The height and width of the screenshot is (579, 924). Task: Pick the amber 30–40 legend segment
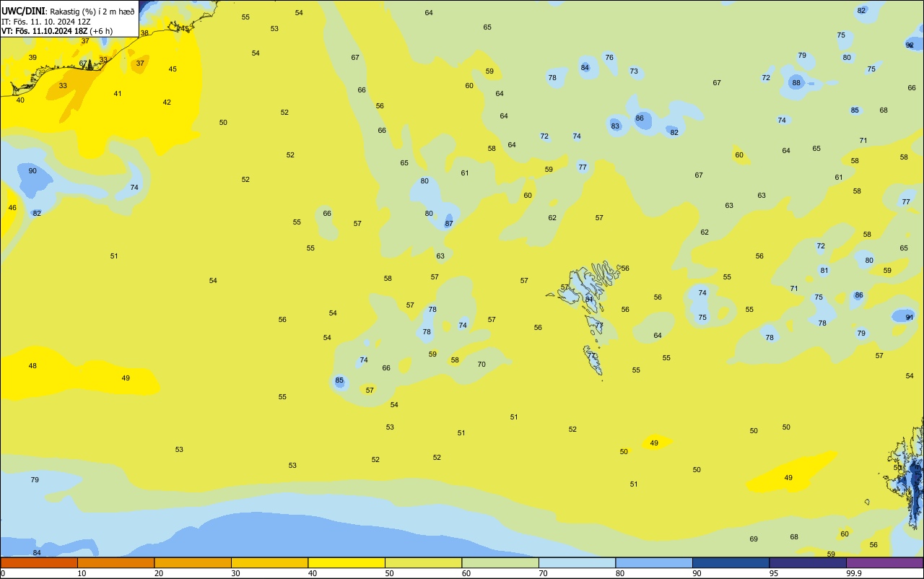269,562
